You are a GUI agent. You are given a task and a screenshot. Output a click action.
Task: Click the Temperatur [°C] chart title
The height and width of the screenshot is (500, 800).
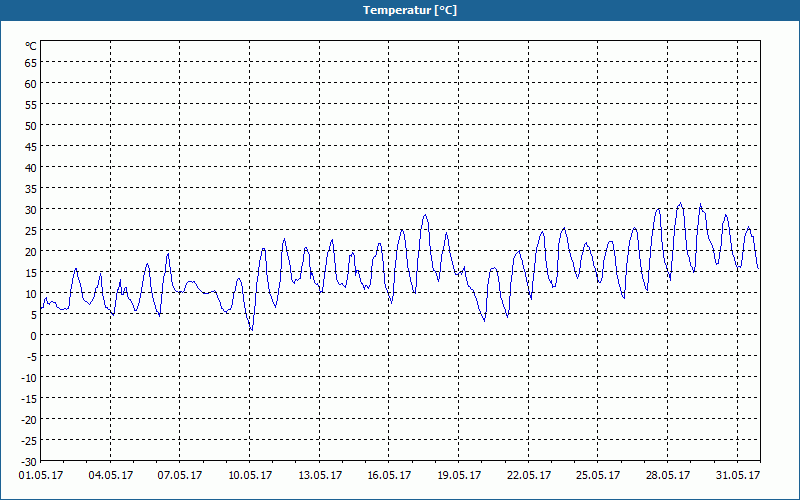[x=410, y=10]
